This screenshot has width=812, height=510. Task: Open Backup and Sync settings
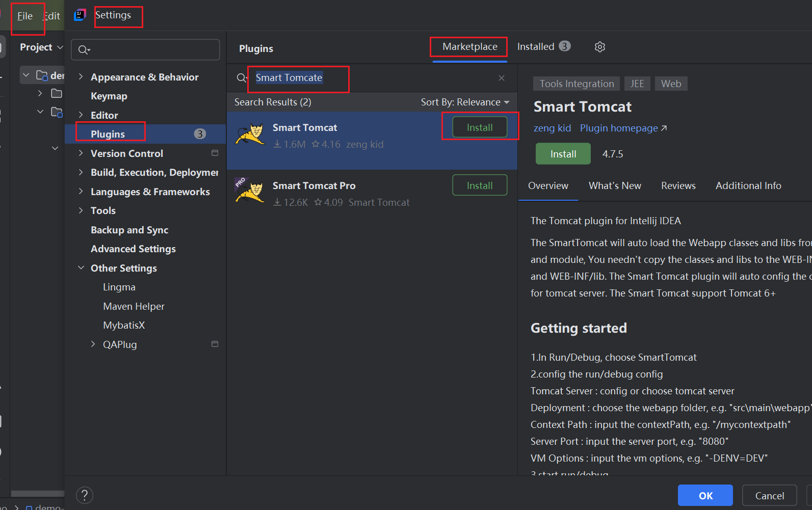click(x=129, y=230)
